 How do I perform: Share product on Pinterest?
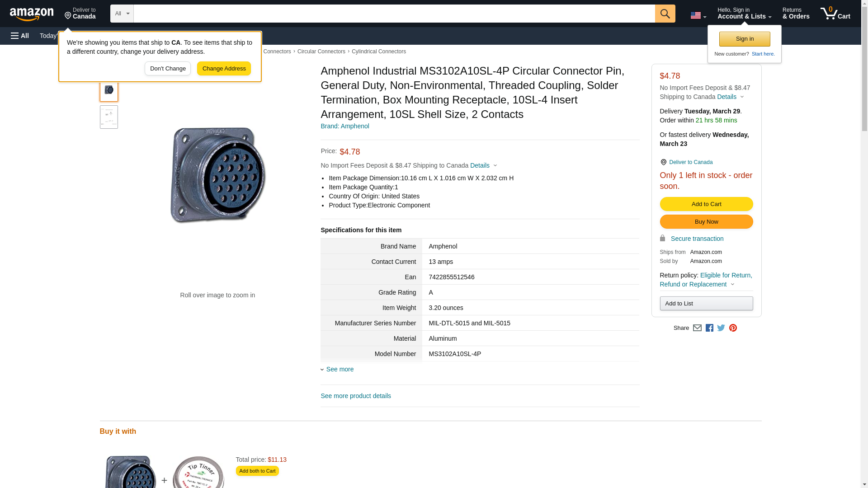pyautogui.click(x=733, y=328)
